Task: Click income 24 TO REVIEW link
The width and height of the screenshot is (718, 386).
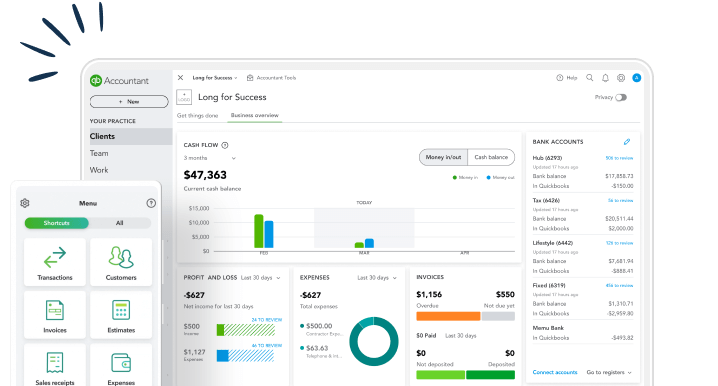Action: (267, 320)
